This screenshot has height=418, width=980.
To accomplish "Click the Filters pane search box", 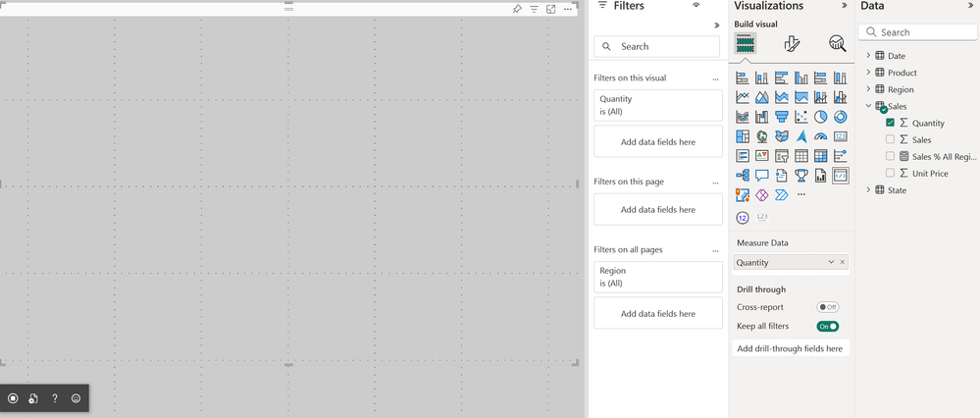I will tap(657, 46).
